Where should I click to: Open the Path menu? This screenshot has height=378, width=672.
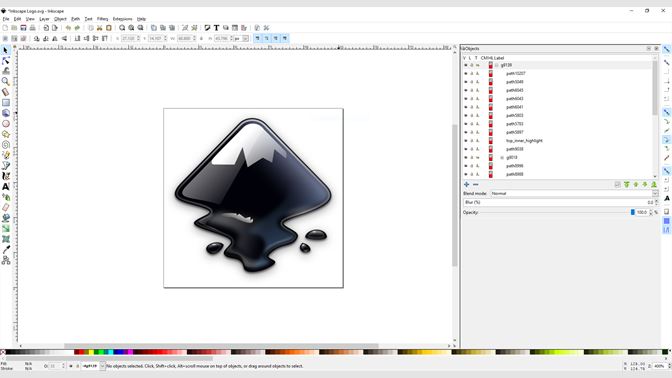tap(75, 19)
